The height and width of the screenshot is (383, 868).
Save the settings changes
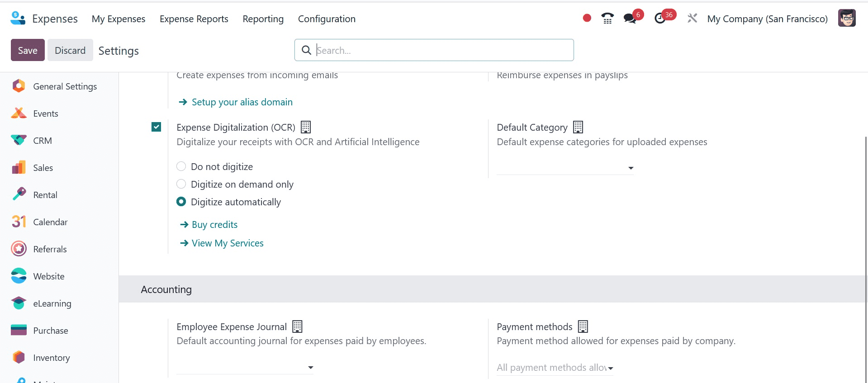[x=28, y=50]
